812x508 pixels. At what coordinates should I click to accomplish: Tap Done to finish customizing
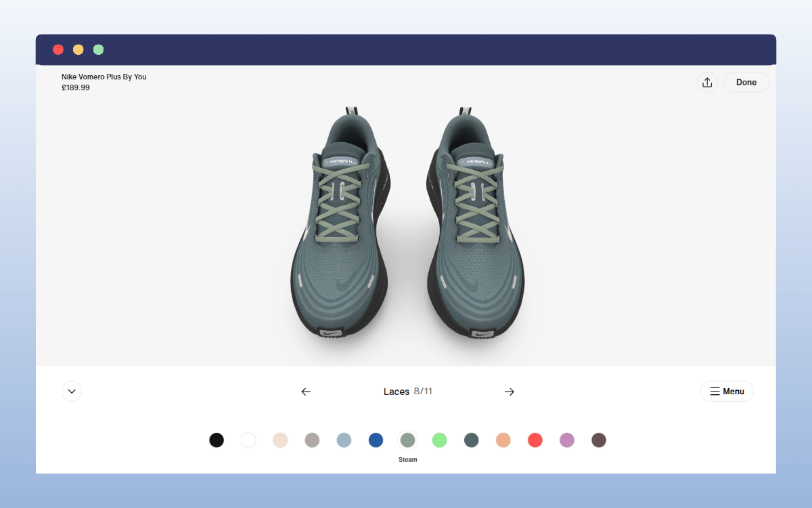[x=746, y=82]
